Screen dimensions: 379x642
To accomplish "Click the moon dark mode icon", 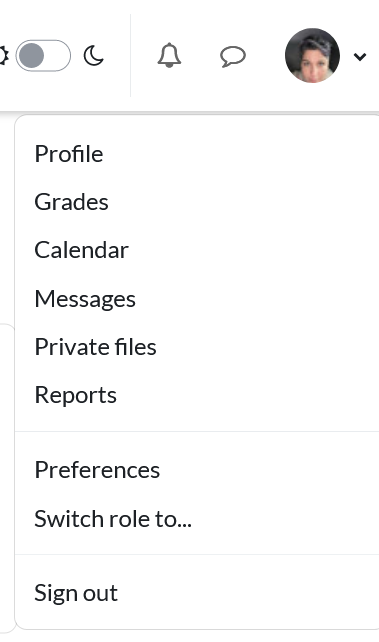I will (93, 56).
